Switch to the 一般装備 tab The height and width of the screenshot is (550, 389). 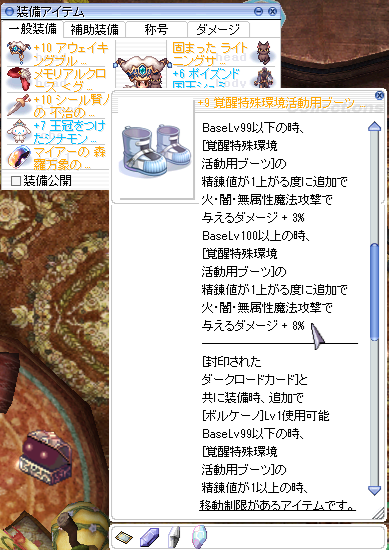click(32, 29)
